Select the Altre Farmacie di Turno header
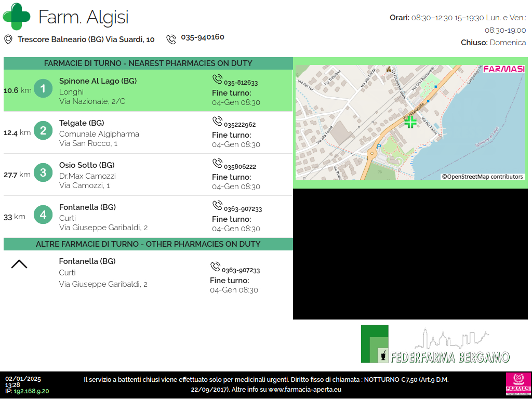The width and height of the screenshot is (532, 399). [x=148, y=244]
